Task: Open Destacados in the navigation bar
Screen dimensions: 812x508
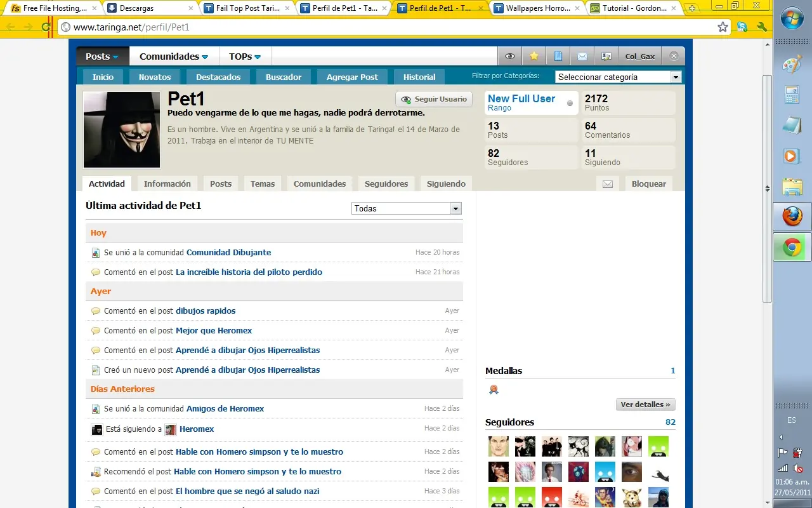Action: [x=218, y=77]
